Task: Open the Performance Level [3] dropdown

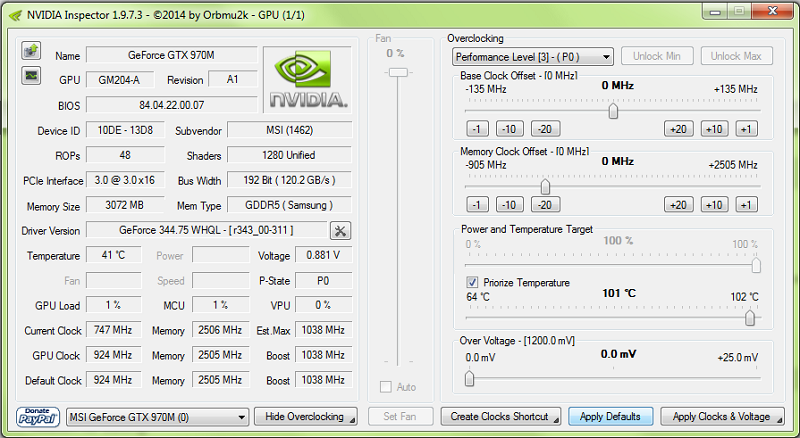Action: pyautogui.click(x=533, y=57)
